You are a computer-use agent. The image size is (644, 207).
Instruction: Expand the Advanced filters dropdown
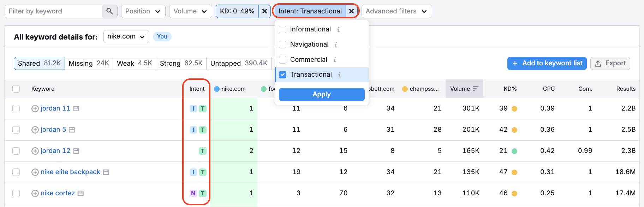396,11
